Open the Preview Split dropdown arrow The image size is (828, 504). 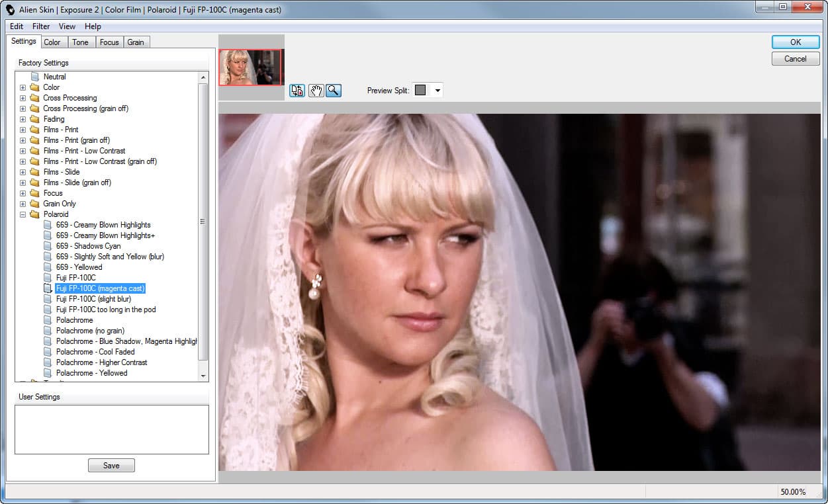tap(437, 91)
